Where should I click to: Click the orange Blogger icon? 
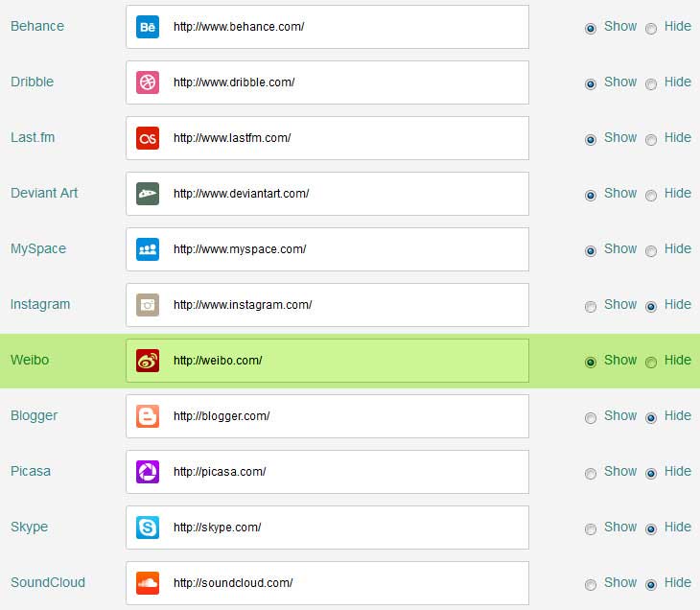tap(148, 416)
